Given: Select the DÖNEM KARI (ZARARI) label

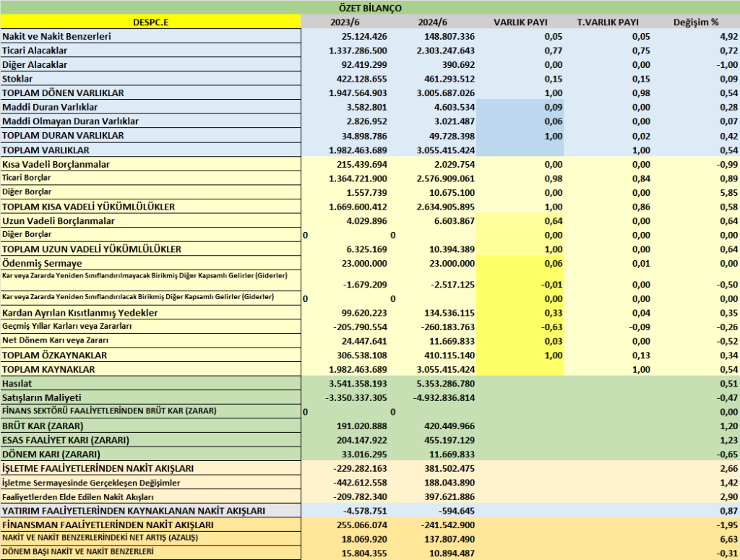Looking at the screenshot, I should tap(150, 455).
